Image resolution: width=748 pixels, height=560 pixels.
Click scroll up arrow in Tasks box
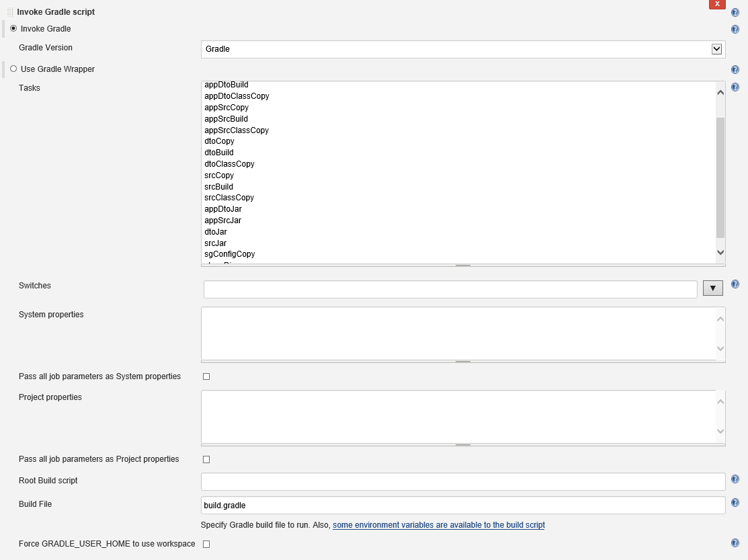click(720, 93)
